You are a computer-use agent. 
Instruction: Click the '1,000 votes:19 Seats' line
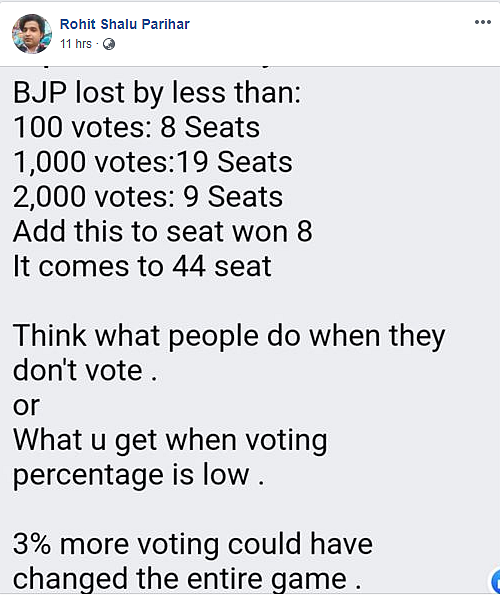click(x=153, y=162)
